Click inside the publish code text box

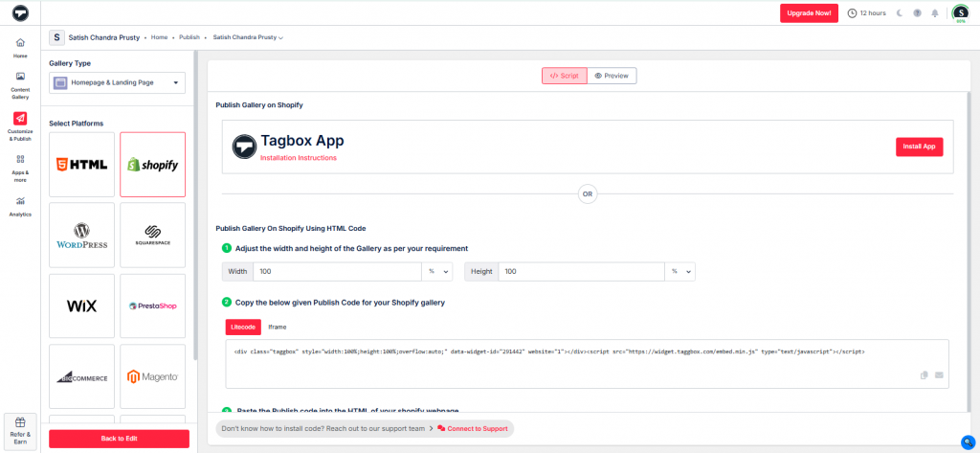tap(587, 364)
